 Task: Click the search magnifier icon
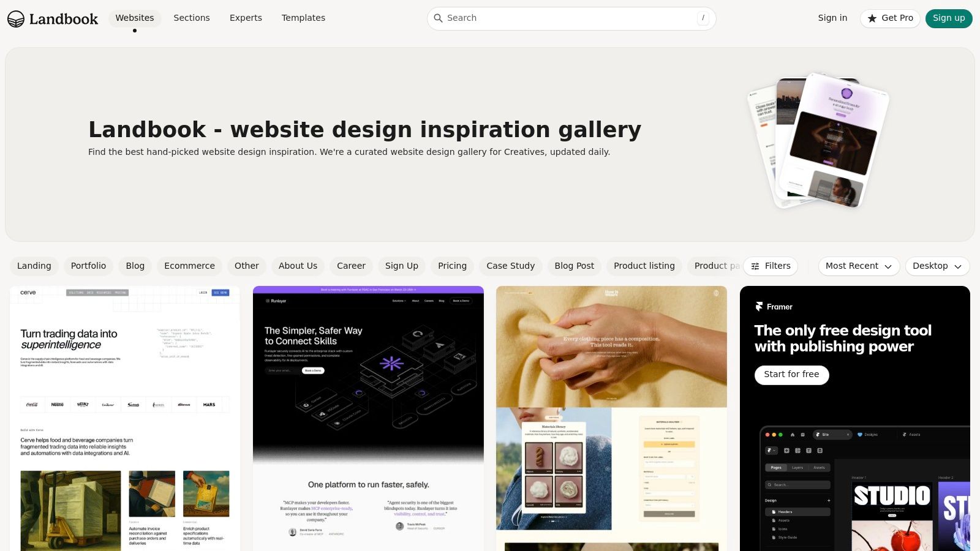(438, 18)
